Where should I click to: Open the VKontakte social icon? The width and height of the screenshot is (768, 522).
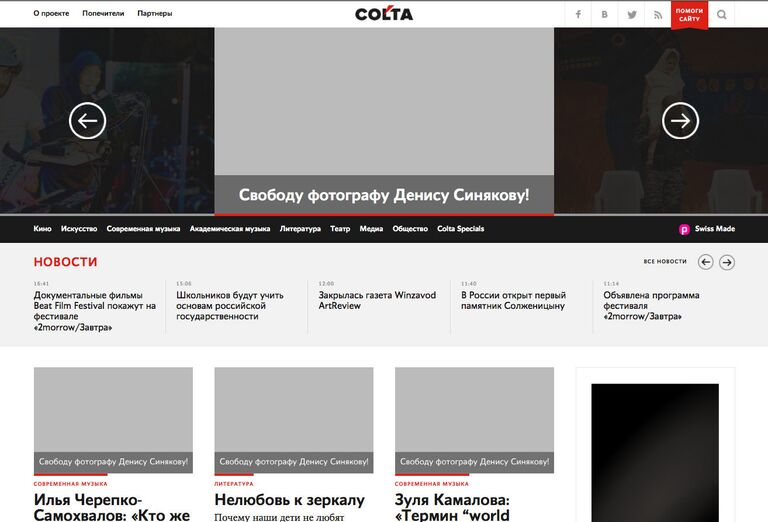point(604,14)
